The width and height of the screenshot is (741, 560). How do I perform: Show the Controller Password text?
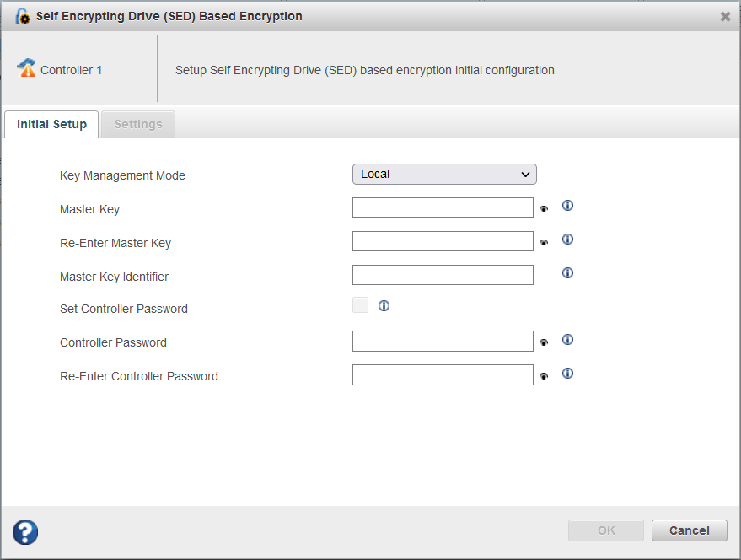point(544,342)
